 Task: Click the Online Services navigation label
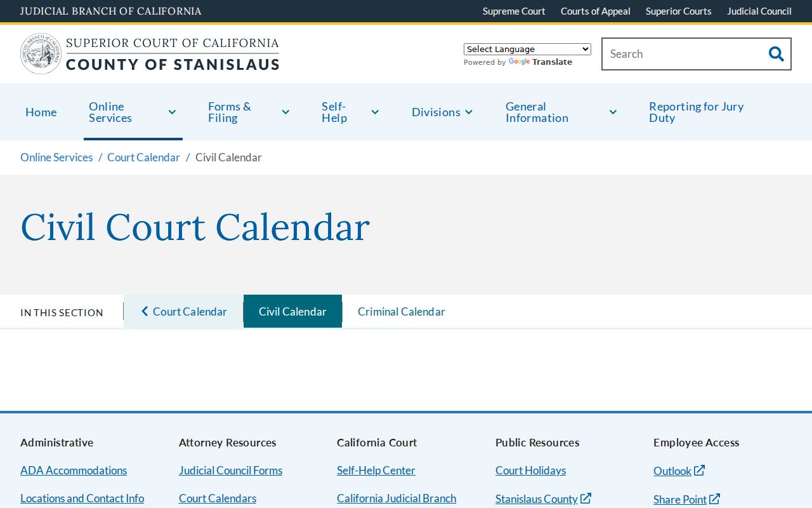110,112
